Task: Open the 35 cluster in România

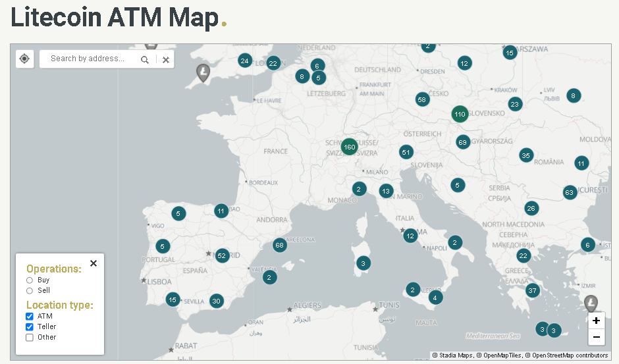Action: click(526, 155)
